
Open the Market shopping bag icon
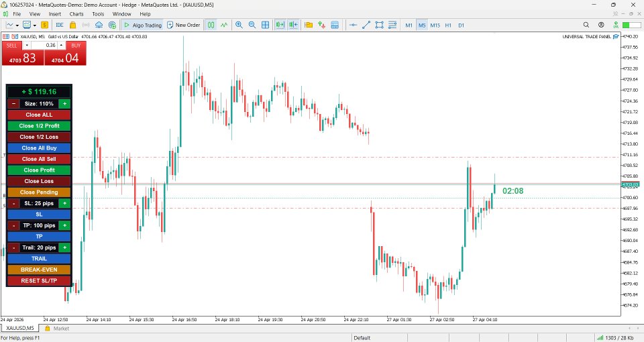click(72, 25)
